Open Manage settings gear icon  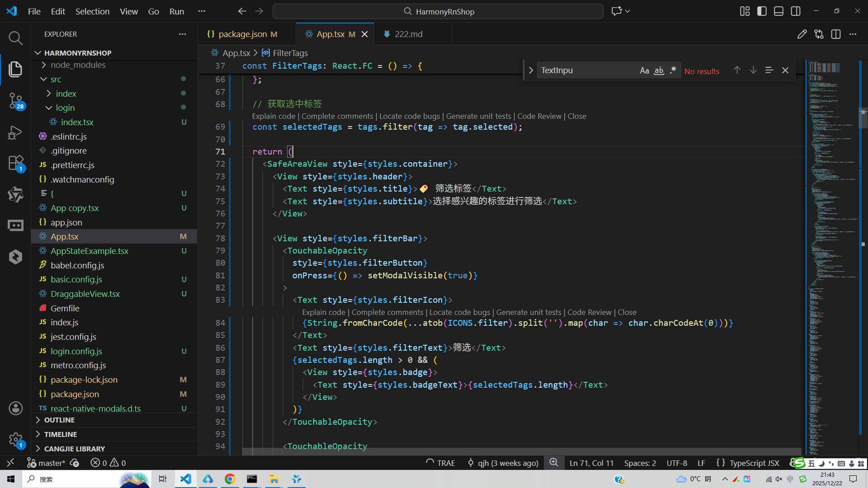pyautogui.click(x=15, y=440)
